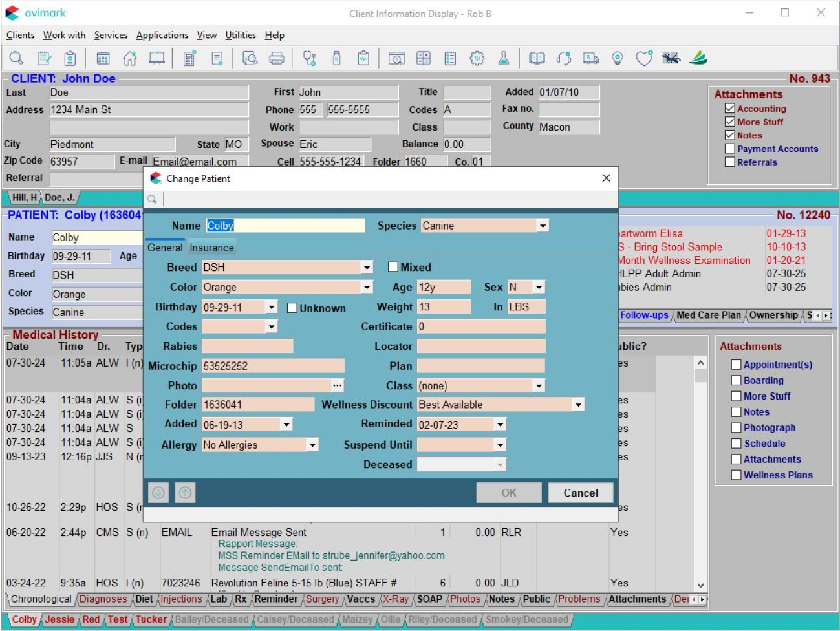This screenshot has width=840, height=631.
Task: Check the Photograph attachment checkbox
Action: 736,427
